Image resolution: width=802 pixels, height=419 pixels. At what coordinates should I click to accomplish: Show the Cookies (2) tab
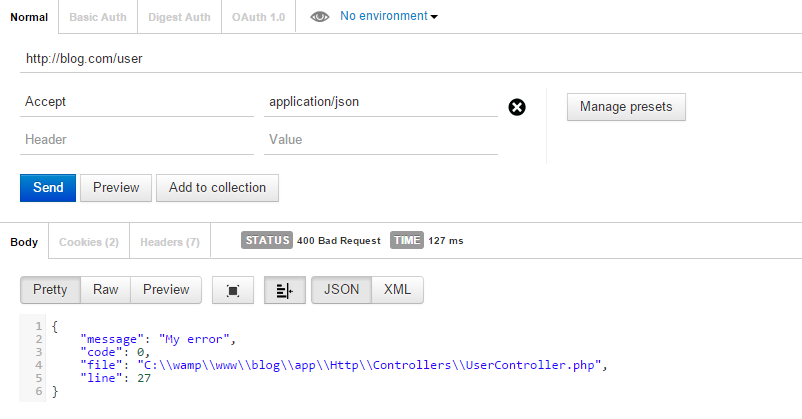[x=89, y=242]
